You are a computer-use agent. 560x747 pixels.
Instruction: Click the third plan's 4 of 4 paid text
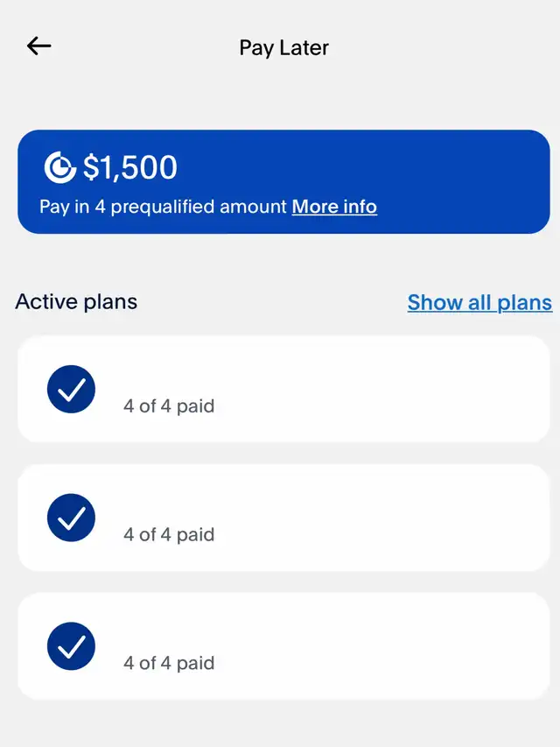pyautogui.click(x=169, y=663)
